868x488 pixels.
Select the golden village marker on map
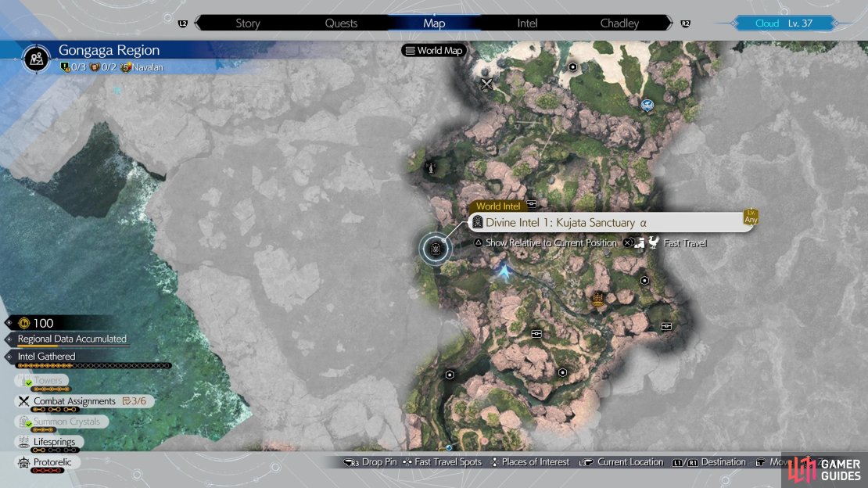click(x=597, y=300)
